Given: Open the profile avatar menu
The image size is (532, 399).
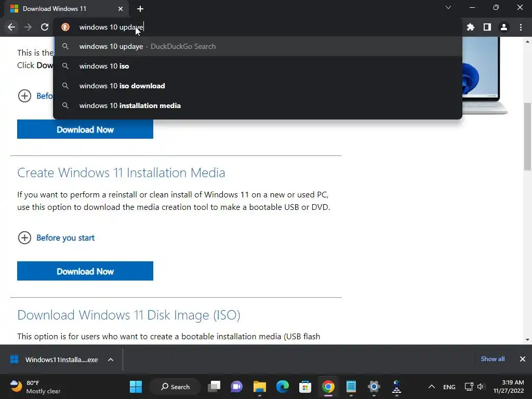Looking at the screenshot, I should coord(504,27).
